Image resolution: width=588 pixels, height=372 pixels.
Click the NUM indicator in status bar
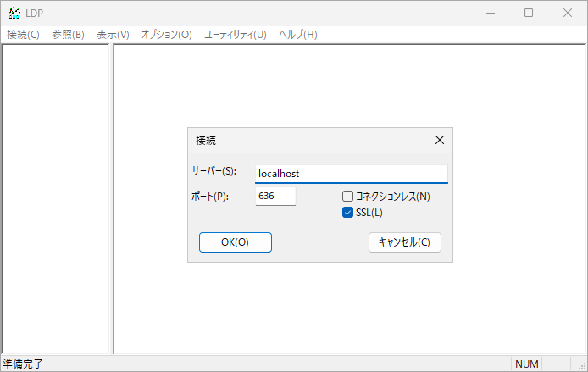click(526, 364)
